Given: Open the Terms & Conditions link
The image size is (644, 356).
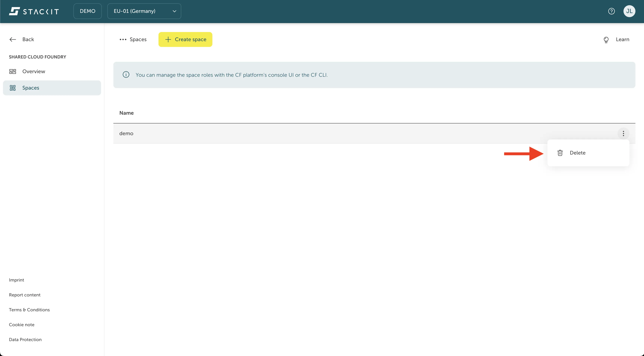Looking at the screenshot, I should [29, 310].
